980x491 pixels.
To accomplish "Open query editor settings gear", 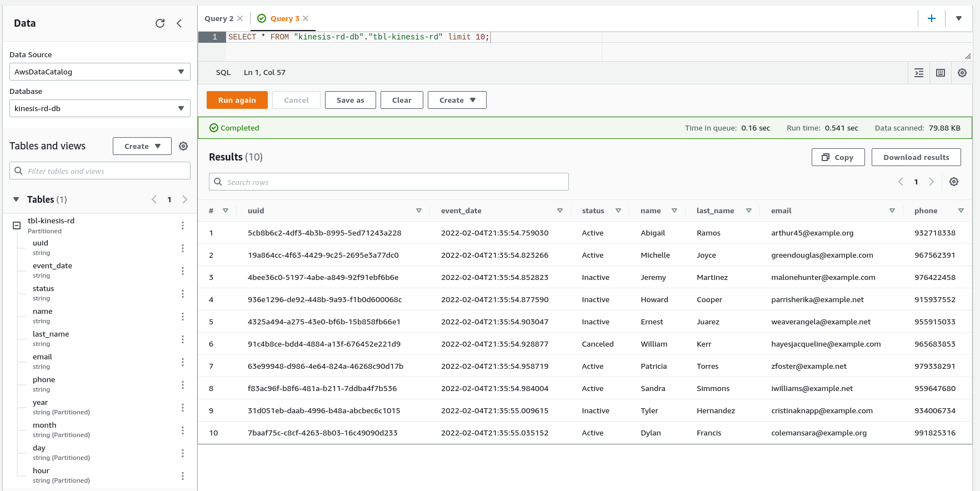I will (962, 73).
